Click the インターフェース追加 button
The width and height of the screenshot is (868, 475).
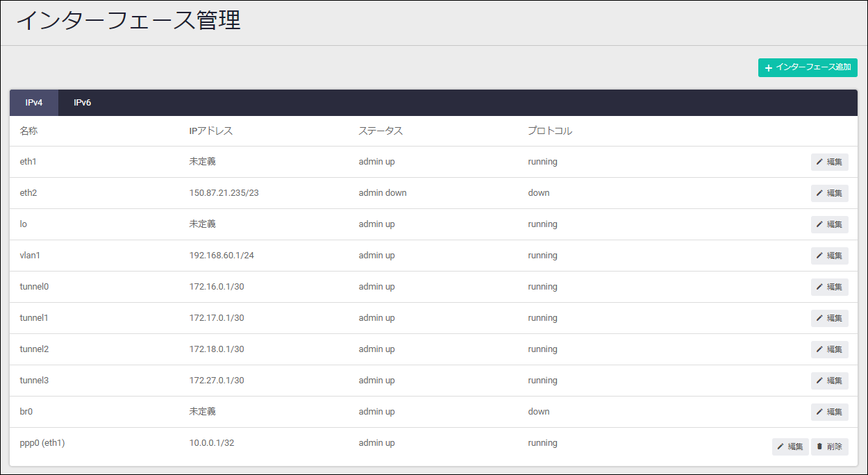(808, 67)
